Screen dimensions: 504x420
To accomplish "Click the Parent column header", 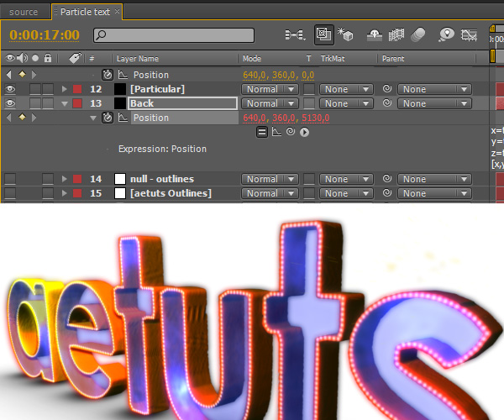I will (393, 59).
